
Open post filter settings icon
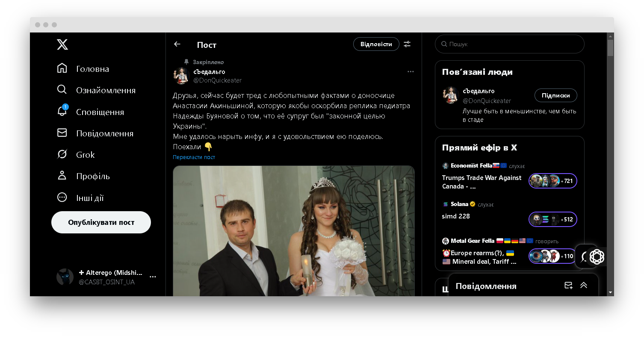[407, 44]
